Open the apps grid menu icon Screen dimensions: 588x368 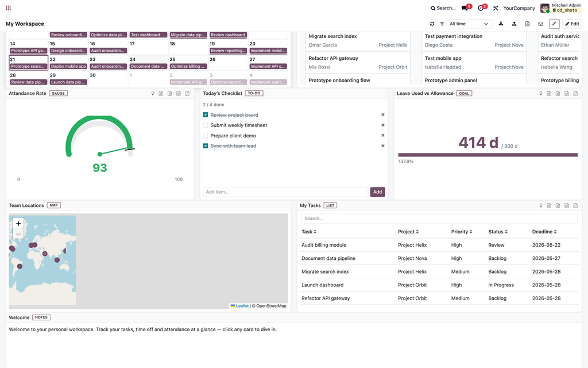(8, 8)
